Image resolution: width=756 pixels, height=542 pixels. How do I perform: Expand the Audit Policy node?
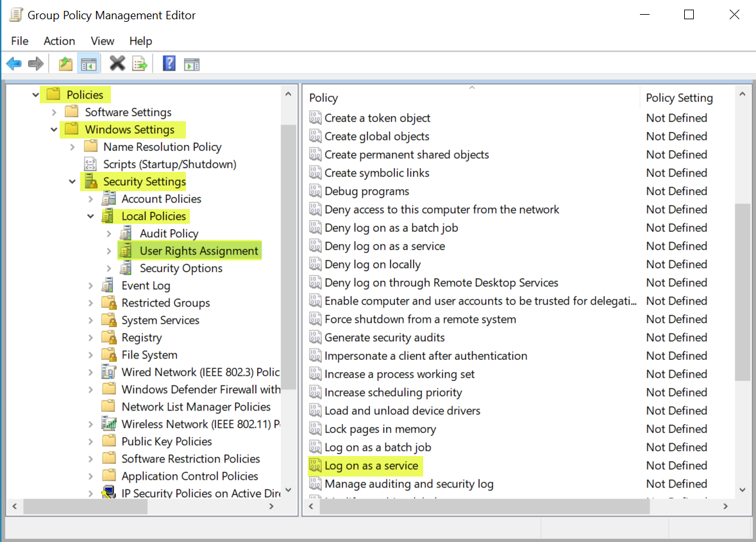point(109,234)
